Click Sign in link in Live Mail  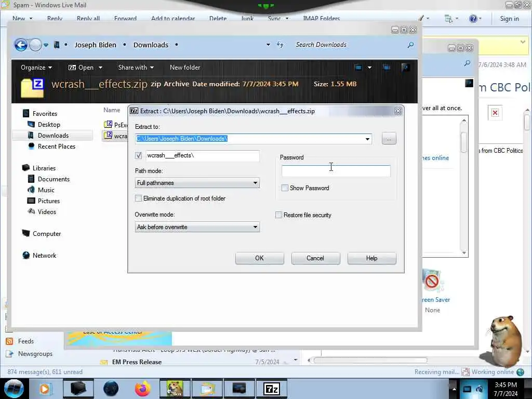tap(509, 19)
